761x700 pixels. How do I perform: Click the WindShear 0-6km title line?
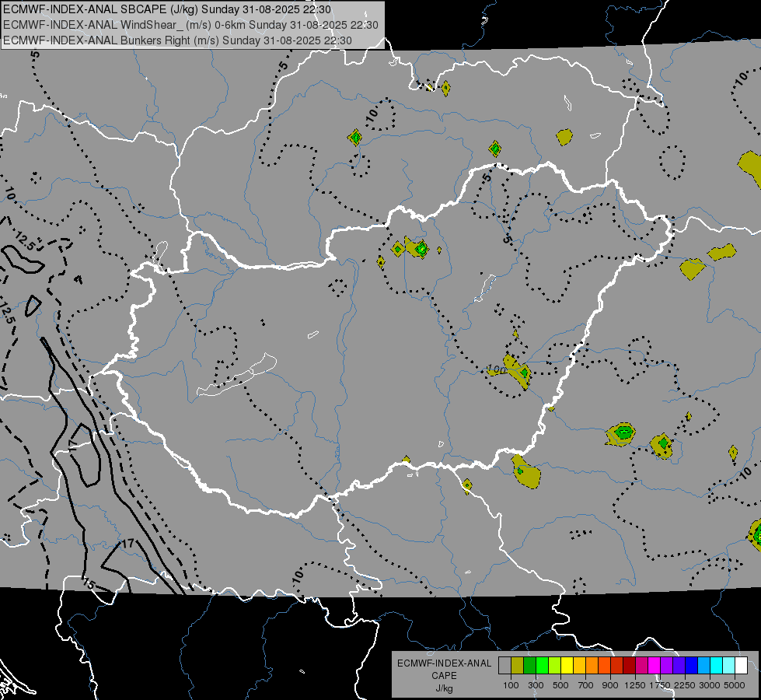click(190, 25)
